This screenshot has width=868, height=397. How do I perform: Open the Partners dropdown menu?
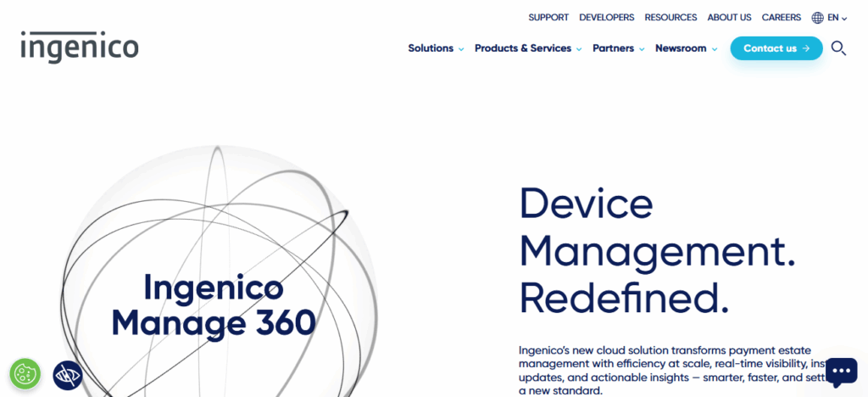(x=618, y=48)
